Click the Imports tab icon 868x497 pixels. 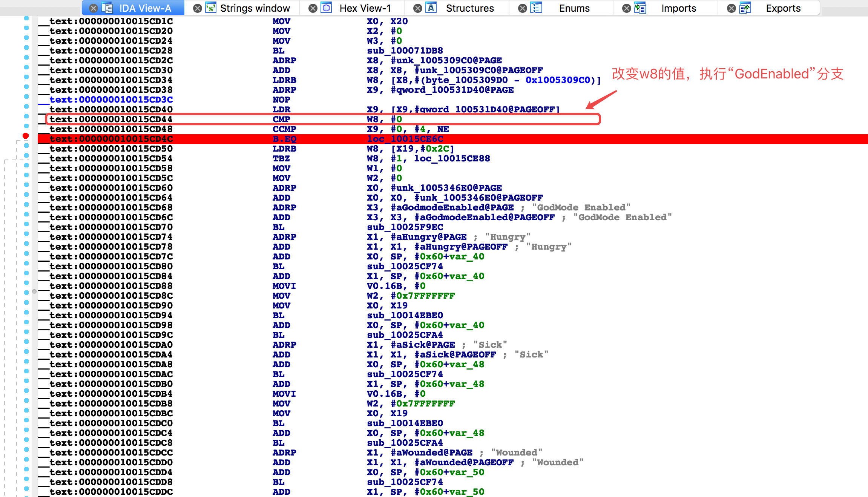[x=640, y=8]
